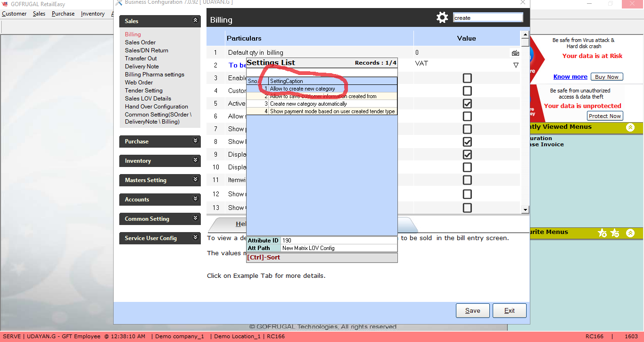Focus the search field containing 'create'
The height and width of the screenshot is (342, 644).
(x=488, y=18)
